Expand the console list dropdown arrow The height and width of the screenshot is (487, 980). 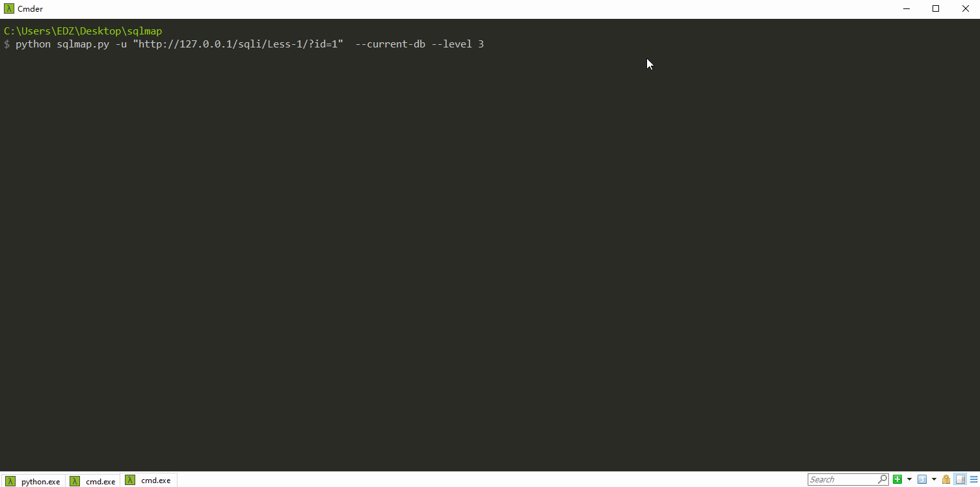pos(934,480)
